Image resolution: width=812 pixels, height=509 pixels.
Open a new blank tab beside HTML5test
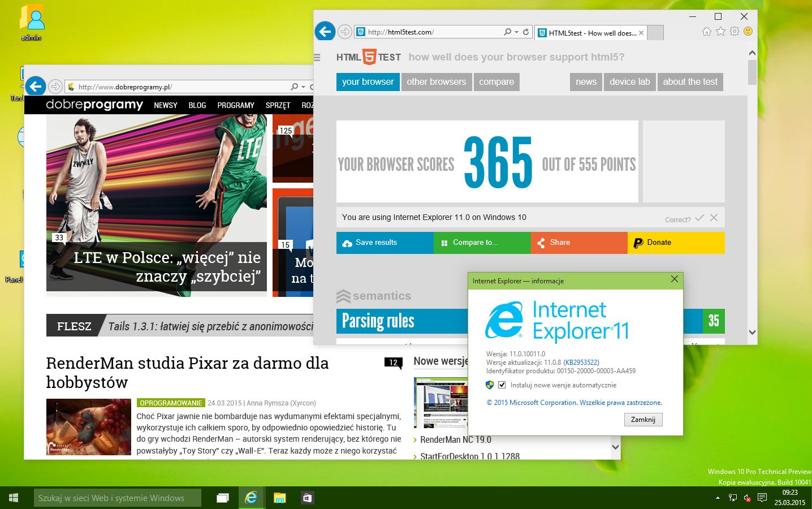(655, 33)
